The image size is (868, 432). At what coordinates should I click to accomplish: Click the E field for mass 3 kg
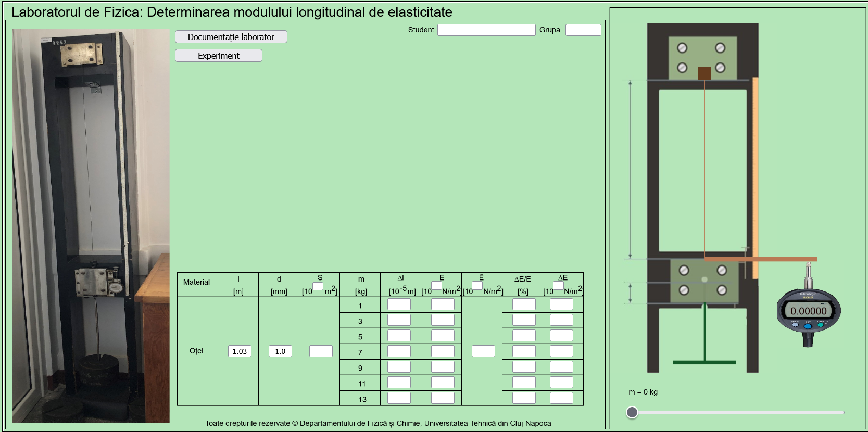click(443, 320)
